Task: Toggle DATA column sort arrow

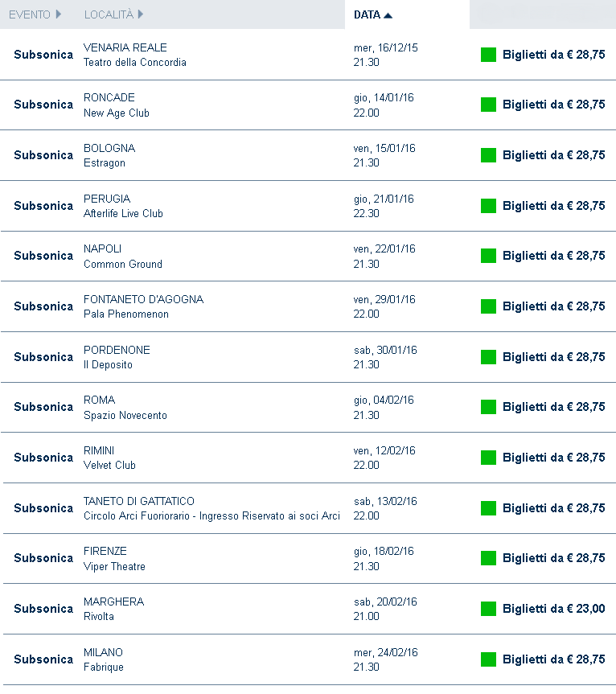Action: [x=388, y=15]
